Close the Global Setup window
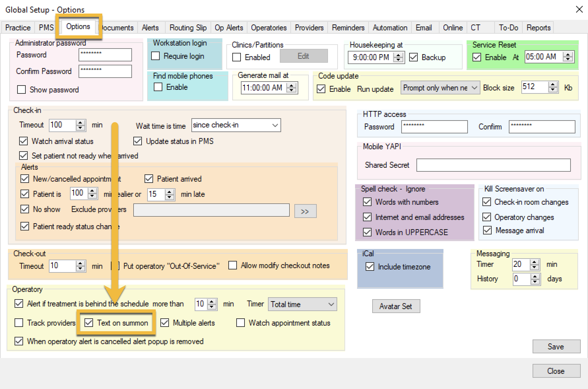Viewport: 588px width, 389px height. [579, 9]
